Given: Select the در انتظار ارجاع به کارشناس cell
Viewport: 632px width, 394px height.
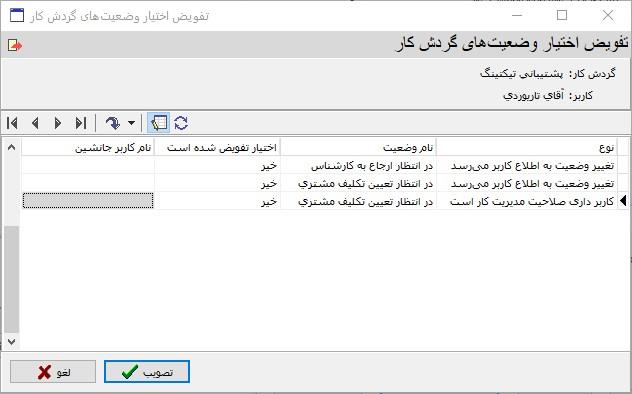Looking at the screenshot, I should (358, 165).
